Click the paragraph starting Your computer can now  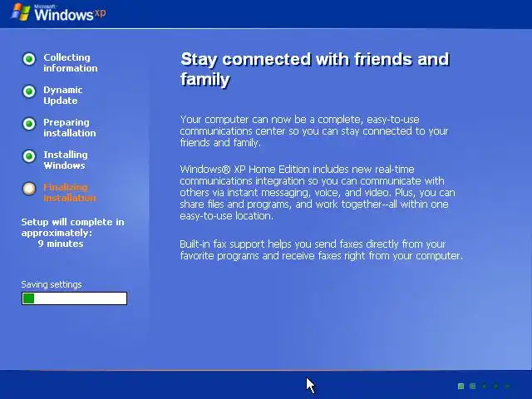click(x=314, y=131)
